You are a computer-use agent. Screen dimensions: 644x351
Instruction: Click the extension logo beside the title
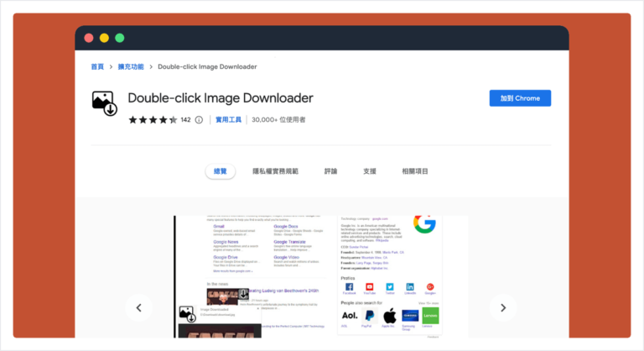point(104,103)
